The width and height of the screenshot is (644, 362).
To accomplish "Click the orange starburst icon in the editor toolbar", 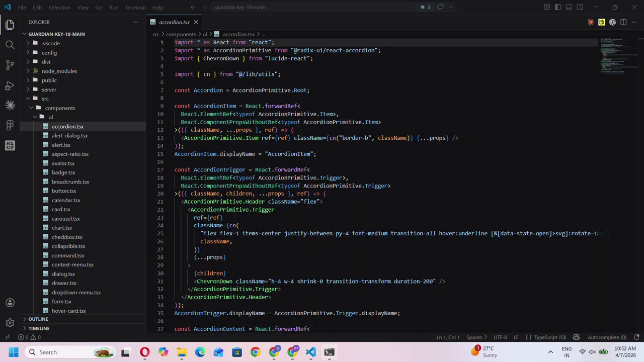I will coord(591,22).
